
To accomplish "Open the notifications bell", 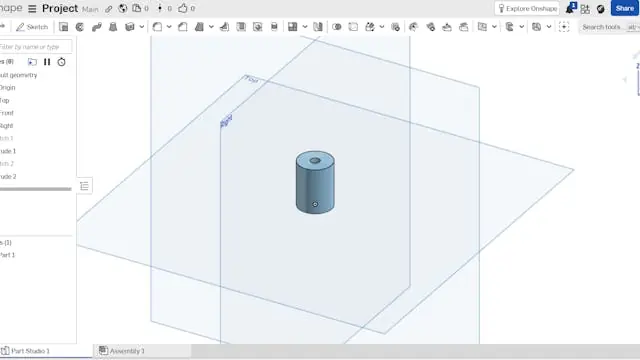I will (x=570, y=8).
